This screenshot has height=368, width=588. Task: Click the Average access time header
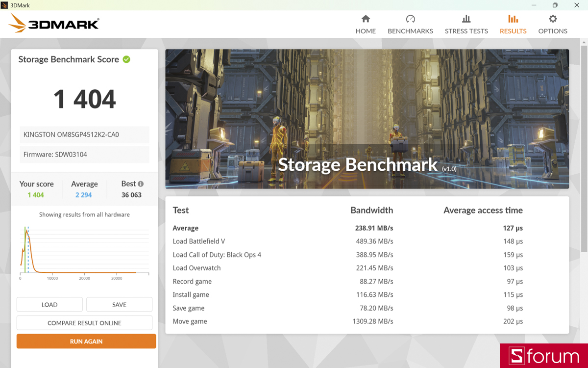click(x=483, y=210)
